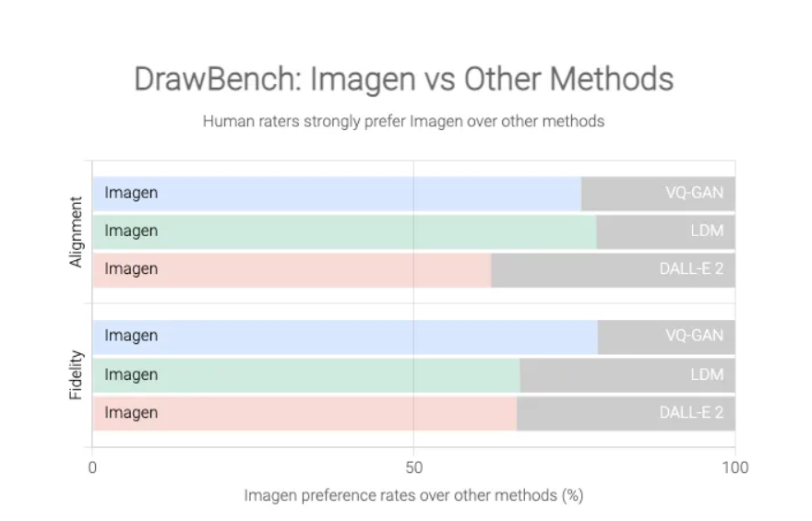Click the gray DALL-E 2 segment in Fidelity
Image resolution: width=812 pixels, height=521 pixels.
[x=626, y=413]
